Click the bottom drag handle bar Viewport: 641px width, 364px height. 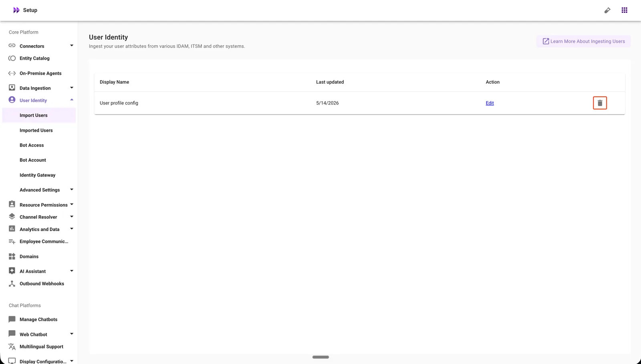320,357
